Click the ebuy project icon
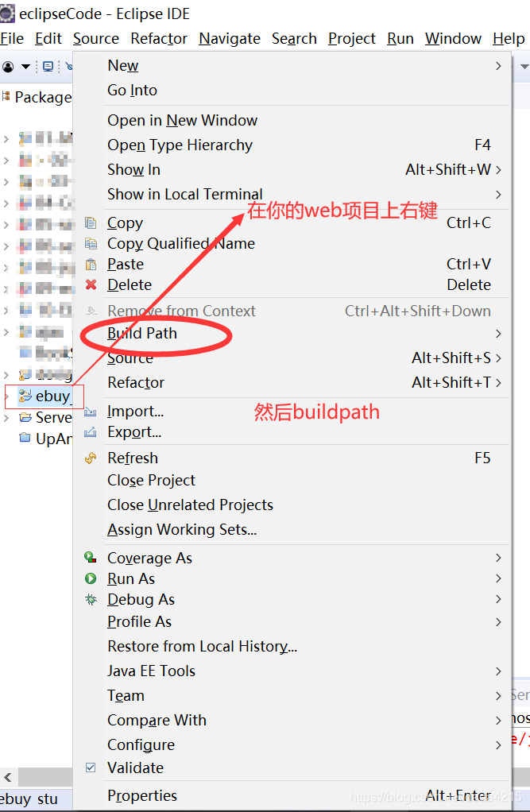Screen dimensions: 530x812 (x=25, y=396)
